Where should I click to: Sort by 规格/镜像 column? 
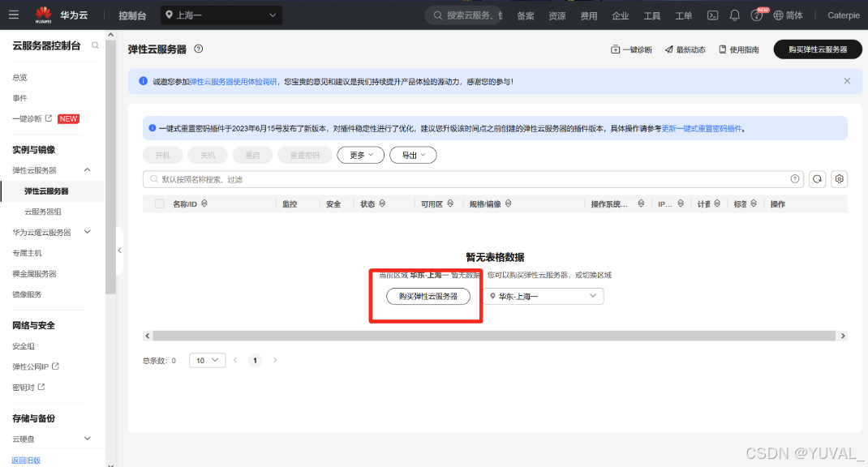coord(508,204)
